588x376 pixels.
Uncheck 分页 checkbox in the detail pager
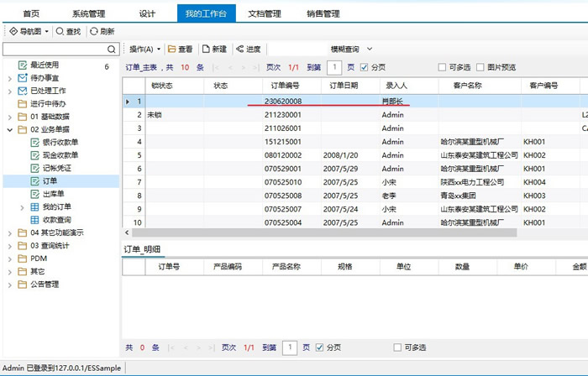[x=320, y=347]
